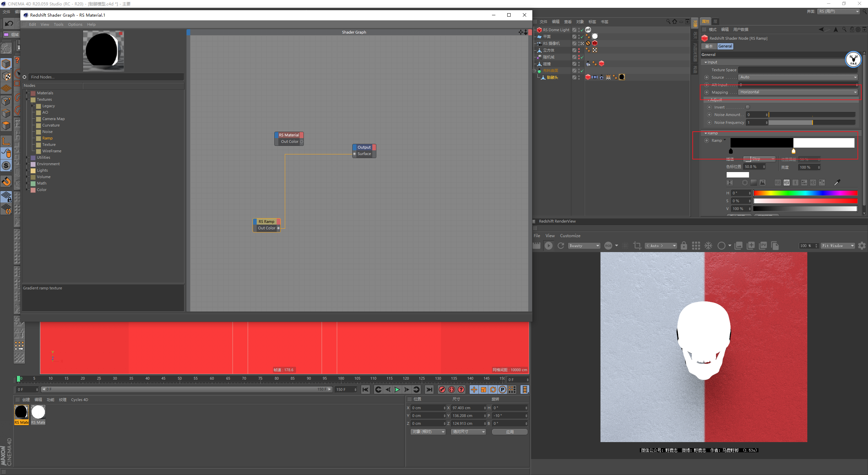Click the white ramp color knot
868x475 pixels.
(x=793, y=151)
